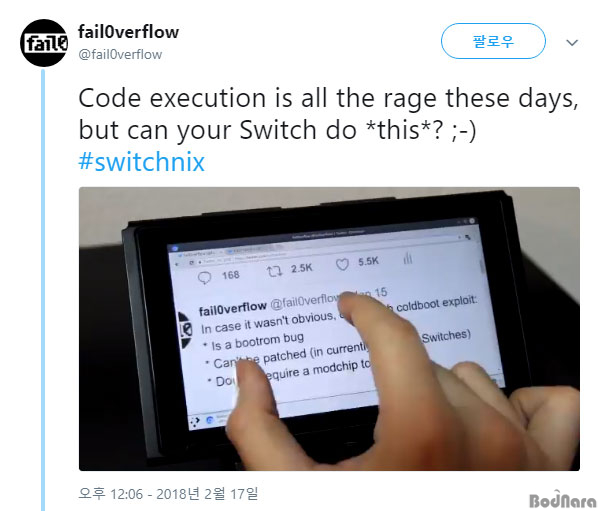This screenshot has width=600, height=511.
Task: Click the 팔로우 follow button
Action: coord(493,41)
